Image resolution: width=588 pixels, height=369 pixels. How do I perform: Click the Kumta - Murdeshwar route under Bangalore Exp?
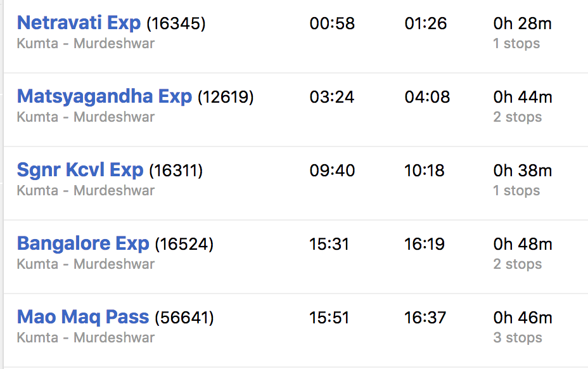tap(86, 264)
